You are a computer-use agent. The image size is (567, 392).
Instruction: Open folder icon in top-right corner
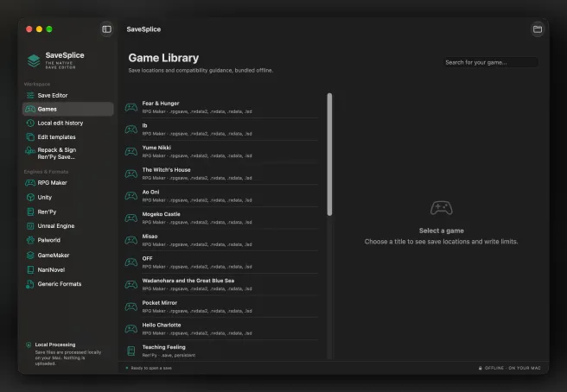[x=538, y=29]
